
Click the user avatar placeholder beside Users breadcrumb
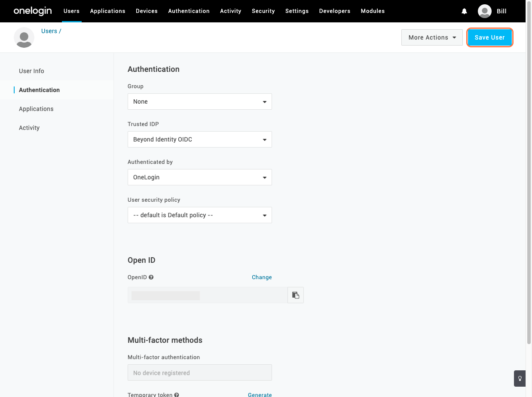tap(24, 37)
